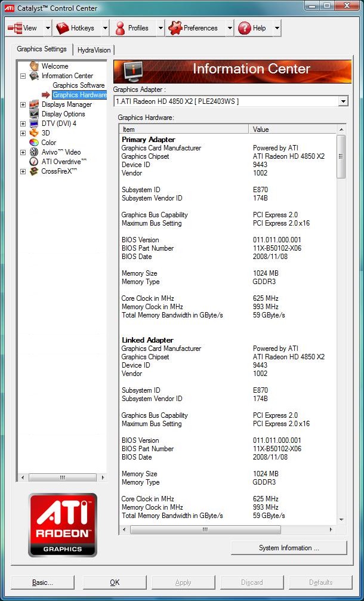Select Graphics Hardware tree item
Screen dimensions: 364x601
tap(79, 95)
